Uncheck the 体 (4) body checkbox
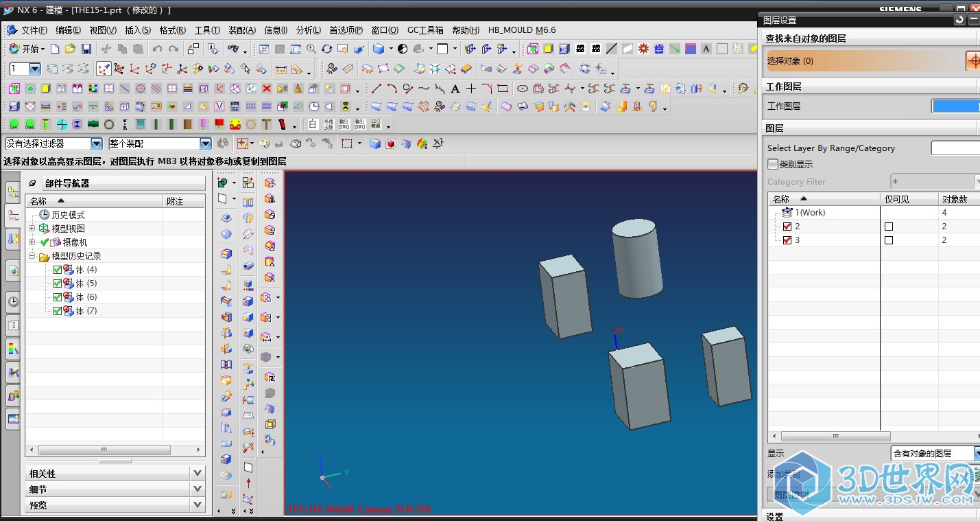This screenshot has width=980, height=521. [x=58, y=270]
